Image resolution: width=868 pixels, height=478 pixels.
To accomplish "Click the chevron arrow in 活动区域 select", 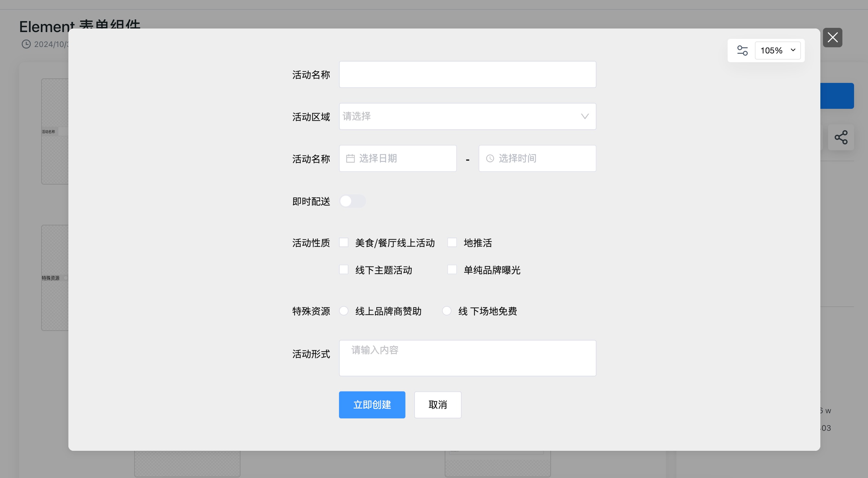I will click(585, 117).
